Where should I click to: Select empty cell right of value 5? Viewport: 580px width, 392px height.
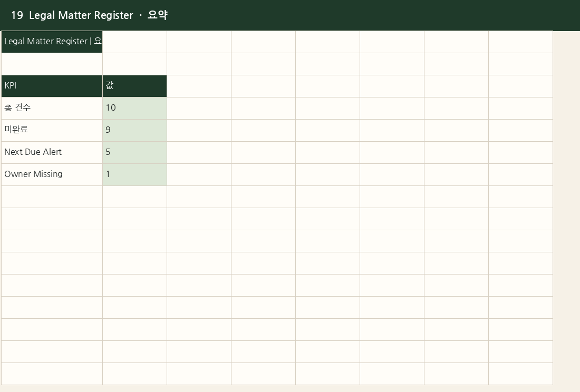coord(199,153)
